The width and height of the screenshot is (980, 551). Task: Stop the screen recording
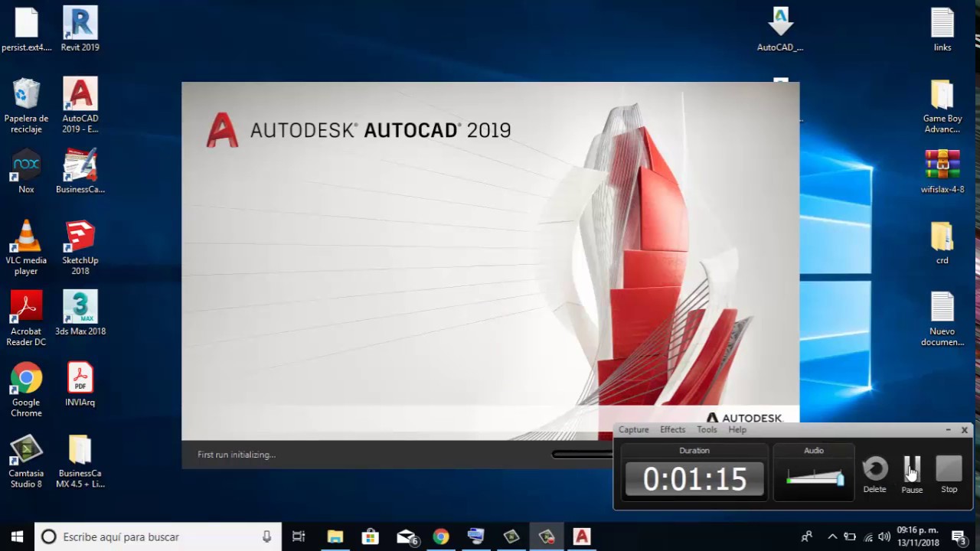pyautogui.click(x=949, y=474)
